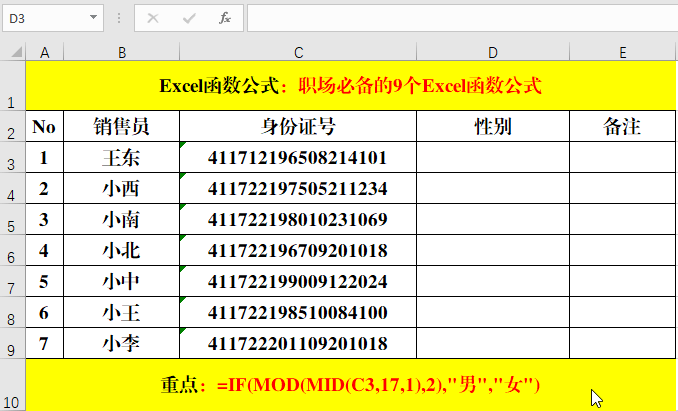The height and width of the screenshot is (411, 678).
Task: Click the title cell about 9个Excel函数公式
Action: click(x=351, y=86)
